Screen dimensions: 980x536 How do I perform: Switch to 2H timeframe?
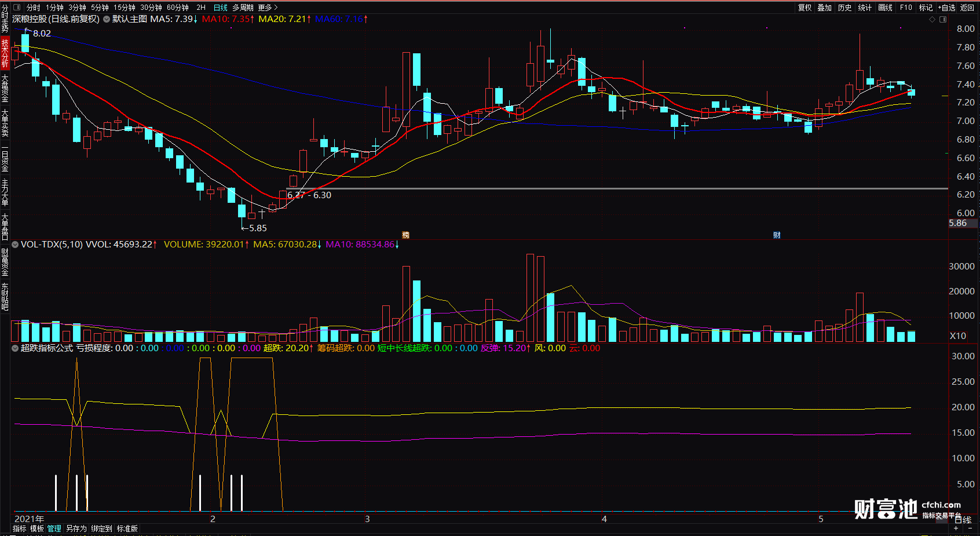pos(201,8)
